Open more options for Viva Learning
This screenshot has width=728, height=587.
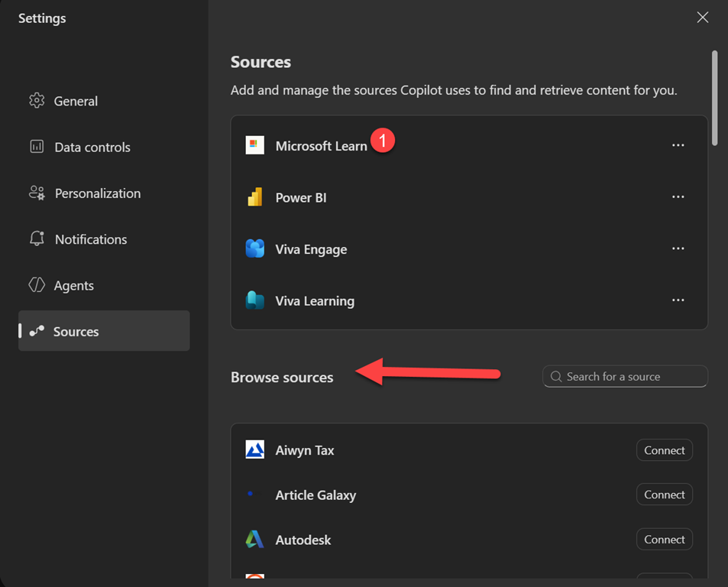pos(678,300)
